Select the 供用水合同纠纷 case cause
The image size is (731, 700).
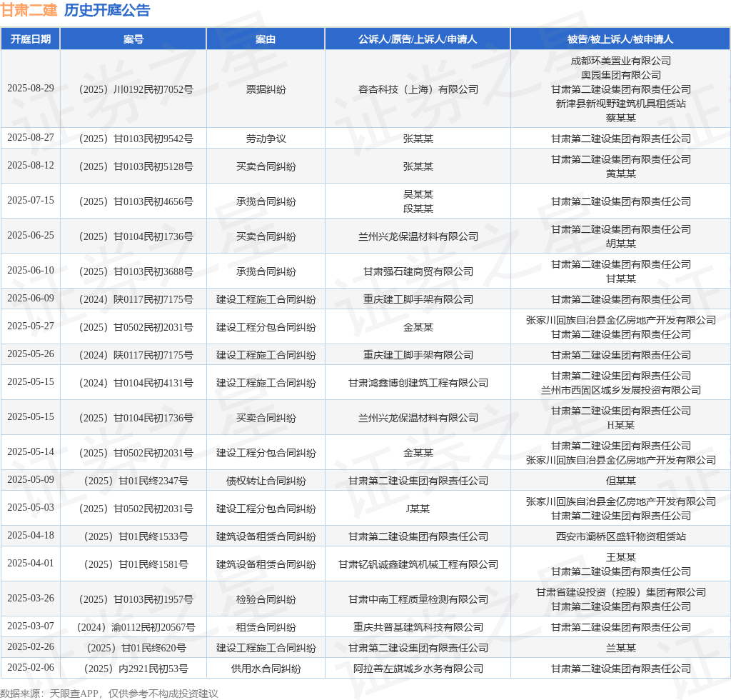tap(266, 669)
